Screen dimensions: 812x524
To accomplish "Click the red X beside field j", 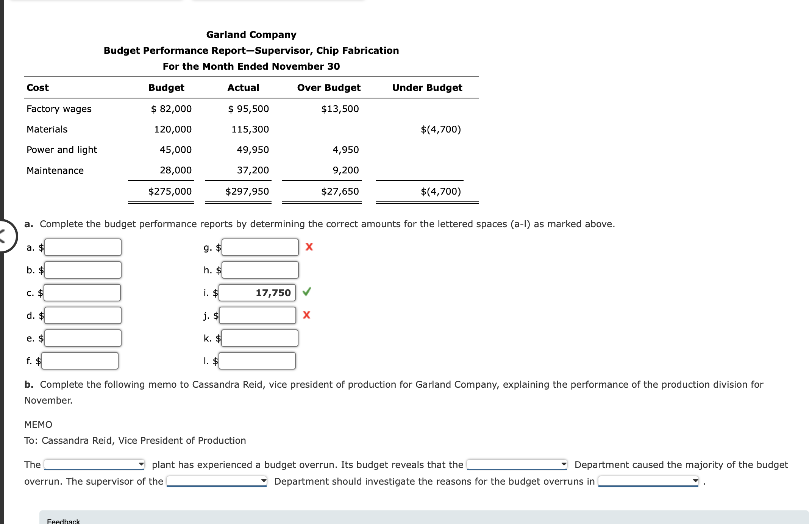I will (x=307, y=315).
